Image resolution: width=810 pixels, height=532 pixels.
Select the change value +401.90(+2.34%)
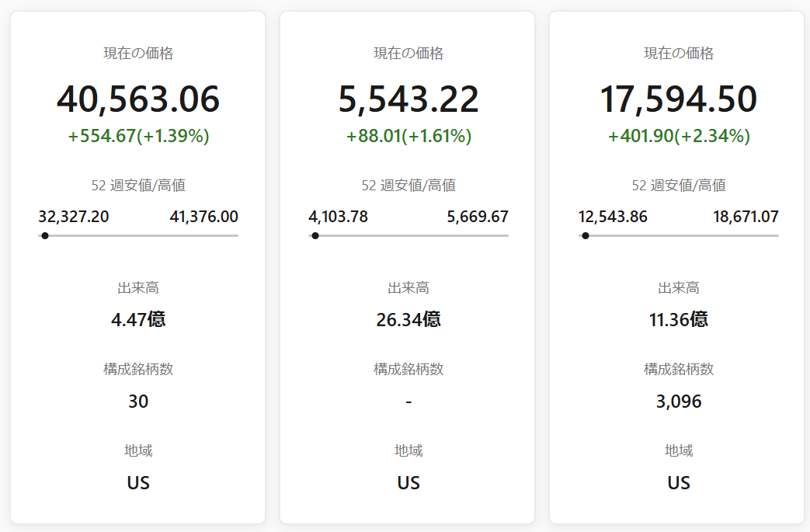click(x=679, y=136)
